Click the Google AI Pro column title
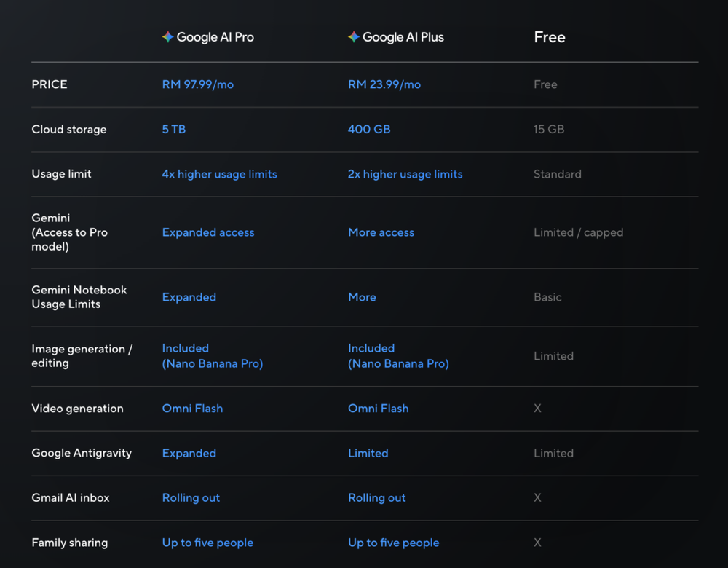 pyautogui.click(x=215, y=37)
